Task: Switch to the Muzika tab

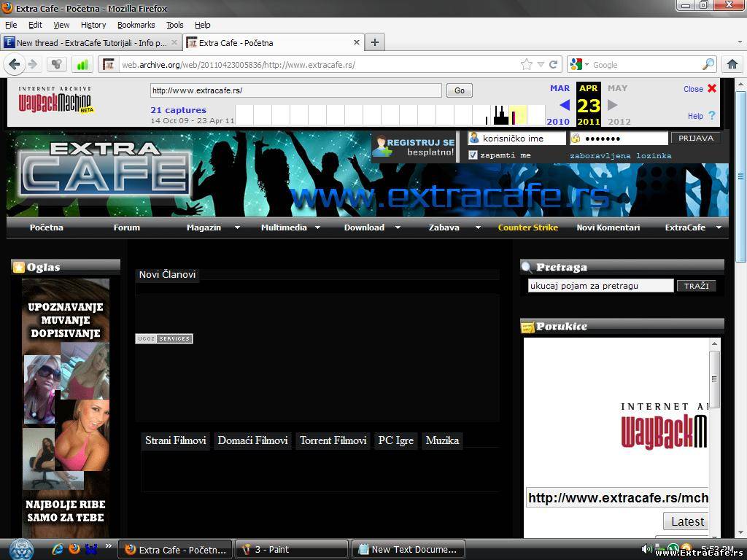Action: (443, 440)
